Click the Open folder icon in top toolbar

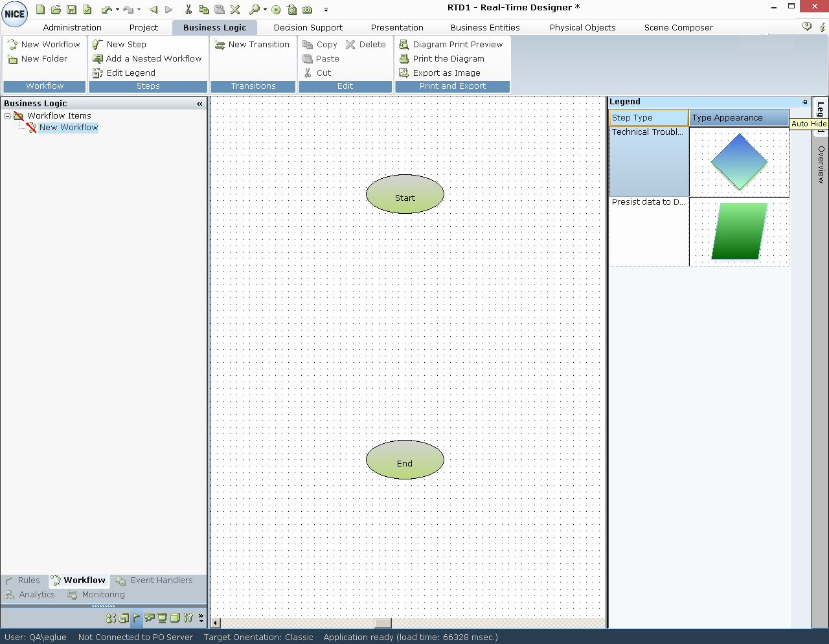coord(56,10)
